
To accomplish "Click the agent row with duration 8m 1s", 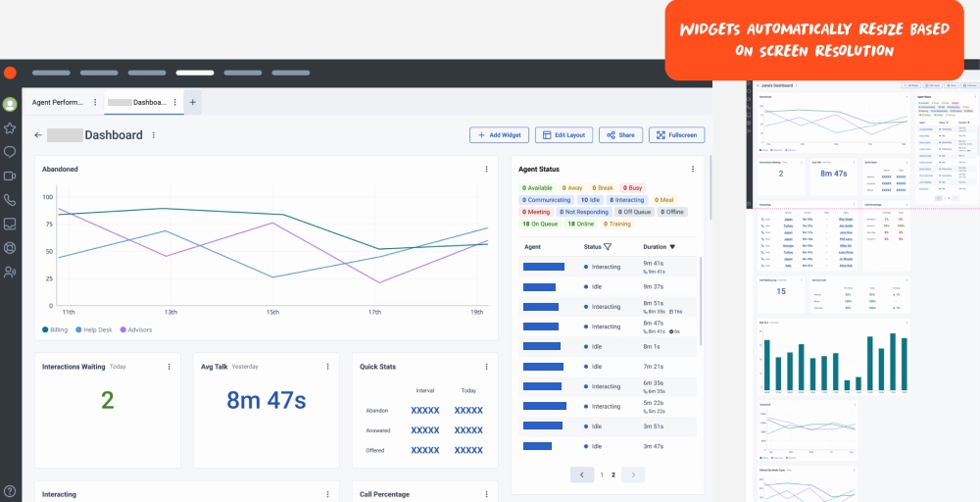I will click(x=608, y=346).
